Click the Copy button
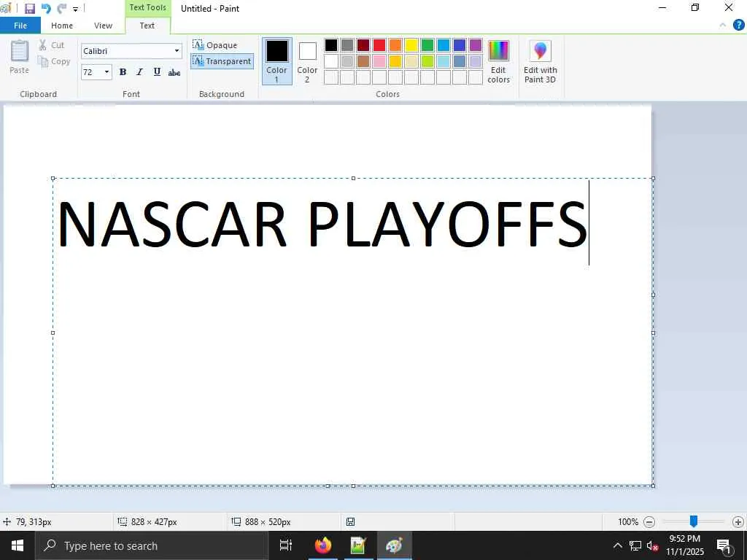 pos(54,61)
